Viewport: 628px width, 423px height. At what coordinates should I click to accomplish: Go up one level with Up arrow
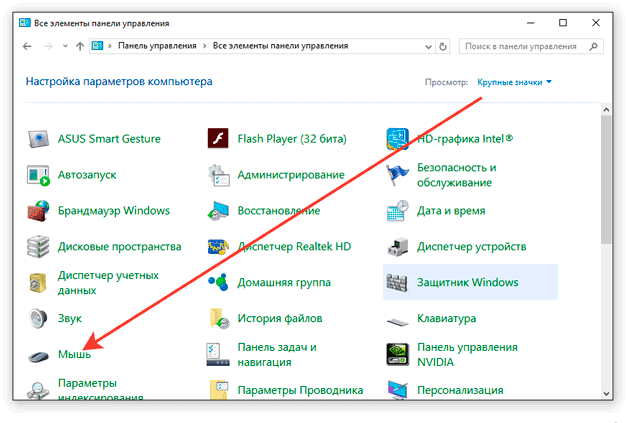click(80, 46)
